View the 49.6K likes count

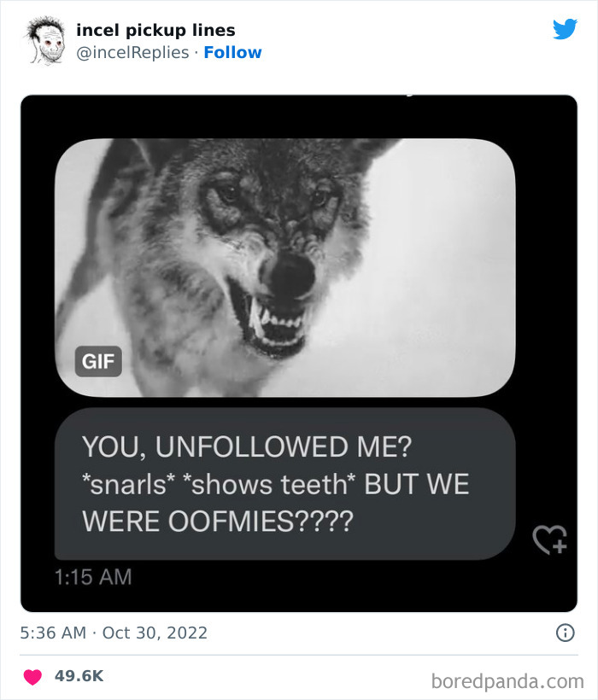(x=79, y=676)
